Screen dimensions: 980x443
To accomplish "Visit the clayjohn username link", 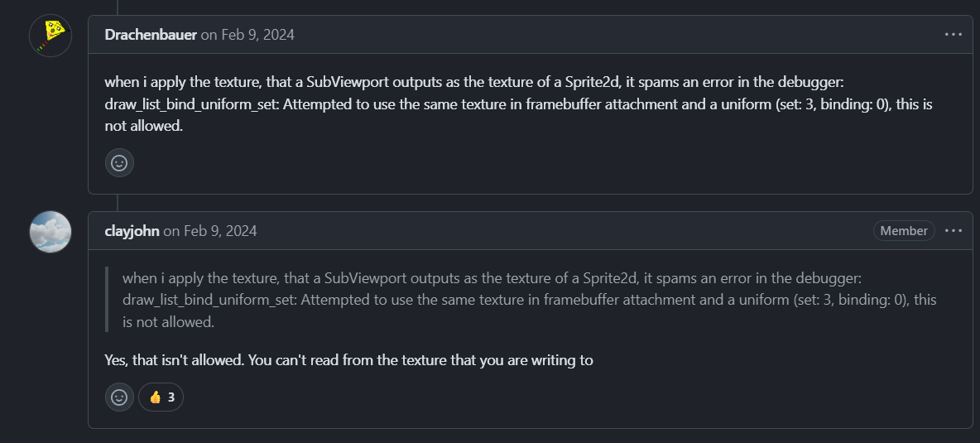I will click(132, 231).
